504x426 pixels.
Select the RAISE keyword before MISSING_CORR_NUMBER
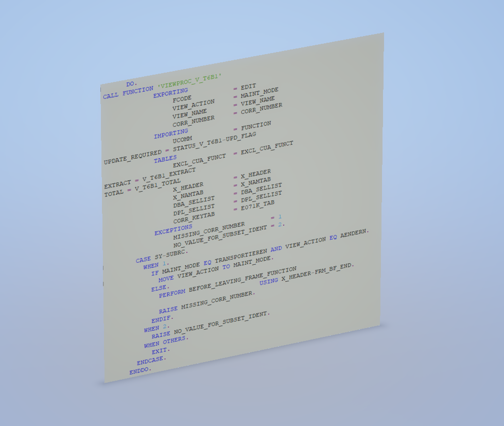click(168, 310)
